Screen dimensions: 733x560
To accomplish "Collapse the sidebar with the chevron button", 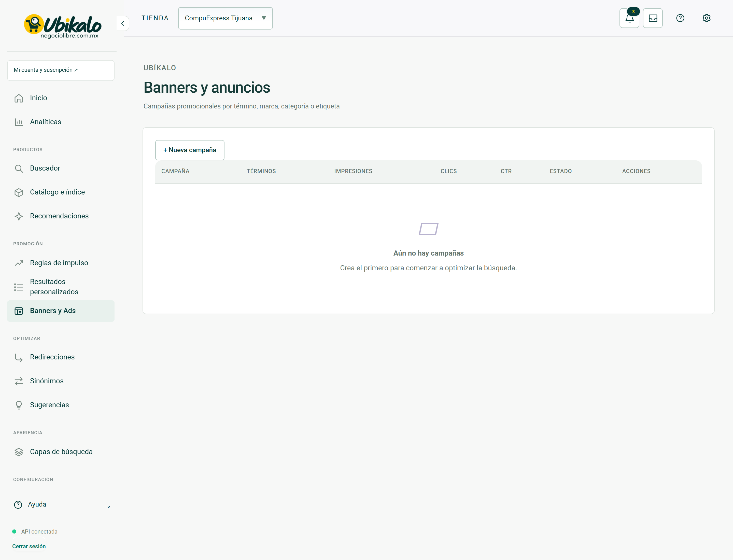I will pyautogui.click(x=123, y=23).
